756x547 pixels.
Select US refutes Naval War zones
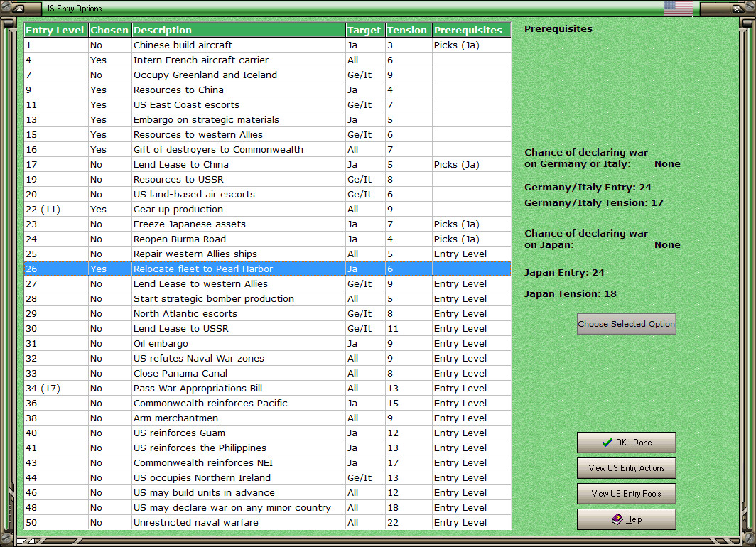click(268, 359)
